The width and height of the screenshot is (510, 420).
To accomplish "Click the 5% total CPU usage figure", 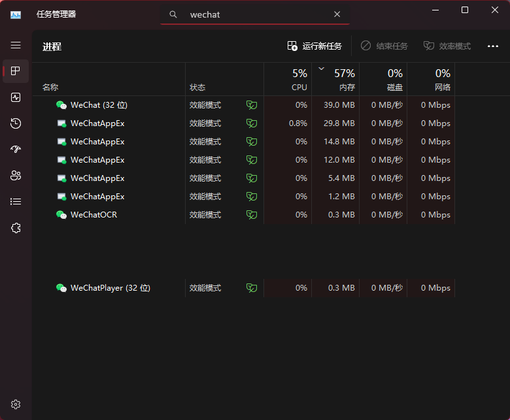I will coord(299,73).
